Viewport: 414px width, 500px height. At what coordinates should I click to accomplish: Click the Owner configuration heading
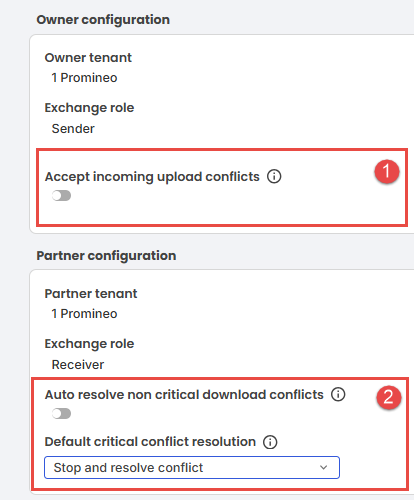pyautogui.click(x=103, y=20)
